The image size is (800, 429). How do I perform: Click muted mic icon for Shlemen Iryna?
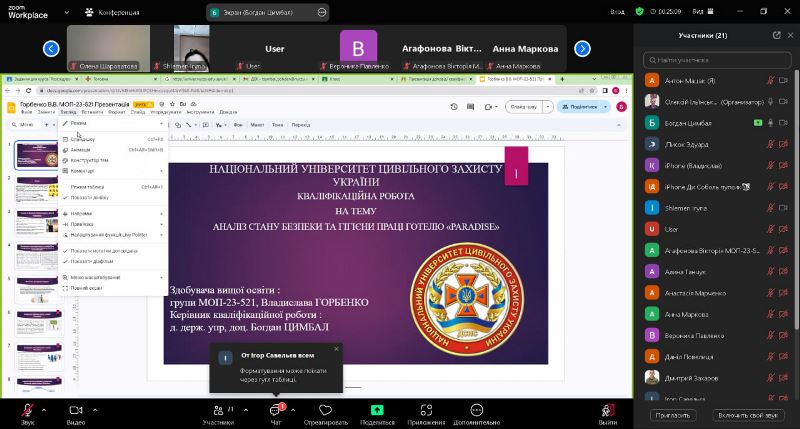click(770, 208)
